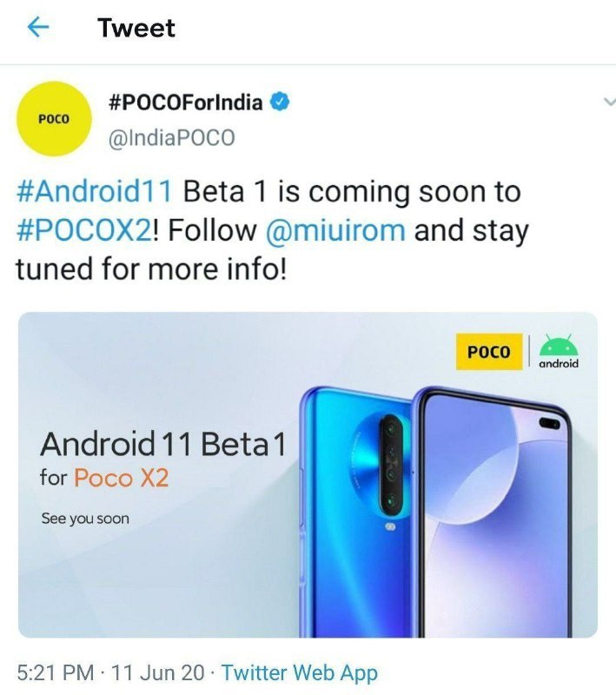Visit the @miuirom mention
616x695 pixels.
tap(335, 231)
